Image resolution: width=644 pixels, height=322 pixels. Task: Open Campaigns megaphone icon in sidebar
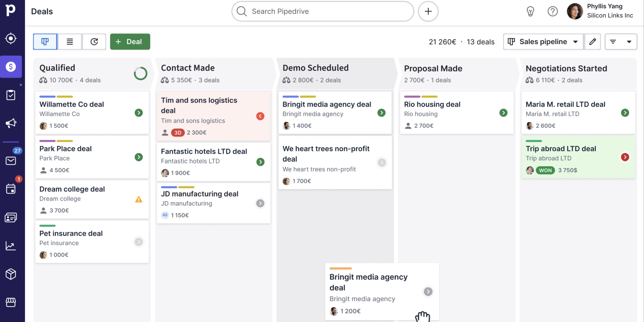11,123
